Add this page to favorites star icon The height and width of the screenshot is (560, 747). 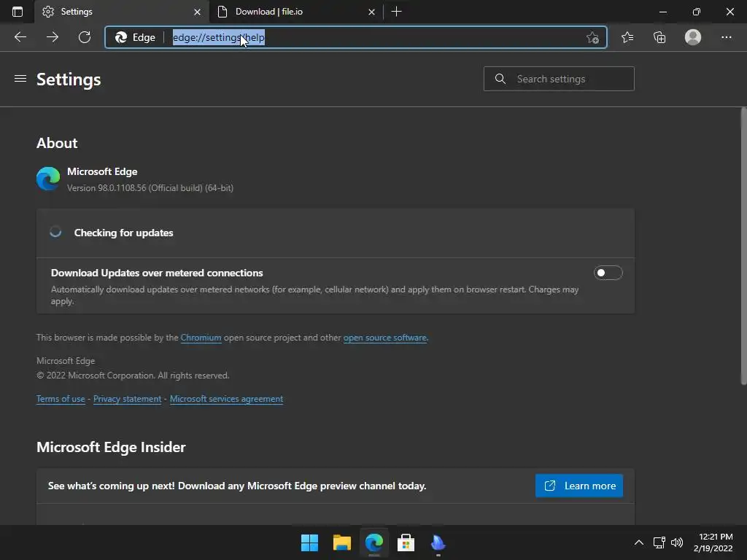(592, 37)
